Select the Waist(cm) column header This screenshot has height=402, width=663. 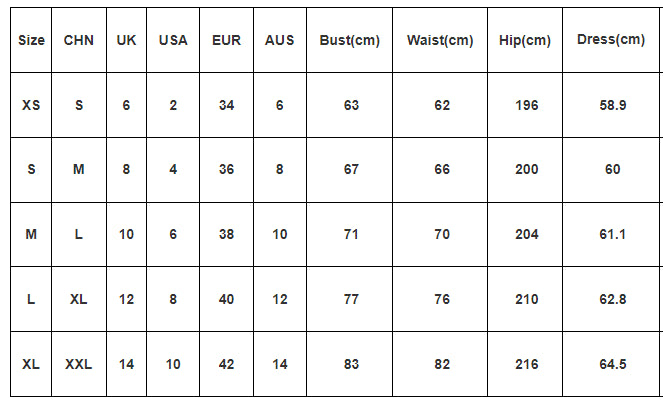(x=441, y=40)
